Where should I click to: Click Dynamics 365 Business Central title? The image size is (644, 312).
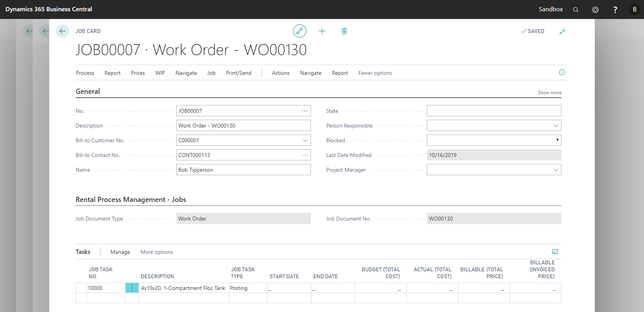[49, 9]
